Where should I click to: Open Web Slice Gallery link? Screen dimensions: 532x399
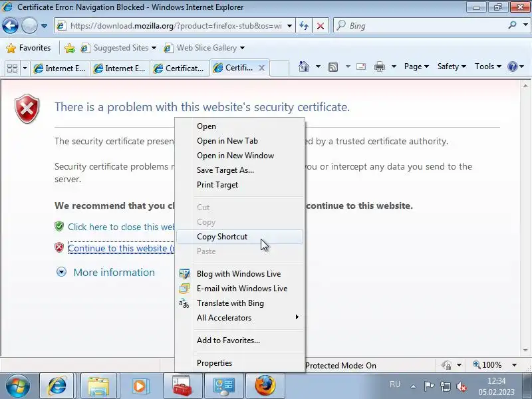(204, 48)
